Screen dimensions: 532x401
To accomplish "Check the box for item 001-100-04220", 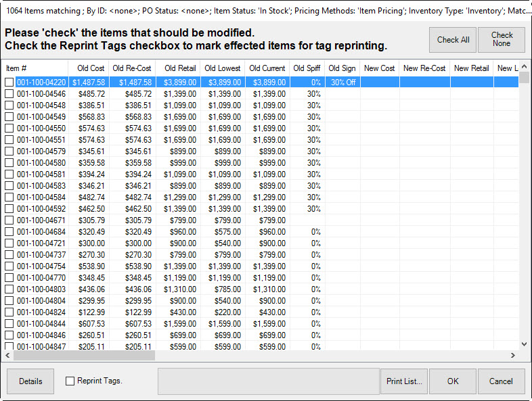I will (9, 82).
